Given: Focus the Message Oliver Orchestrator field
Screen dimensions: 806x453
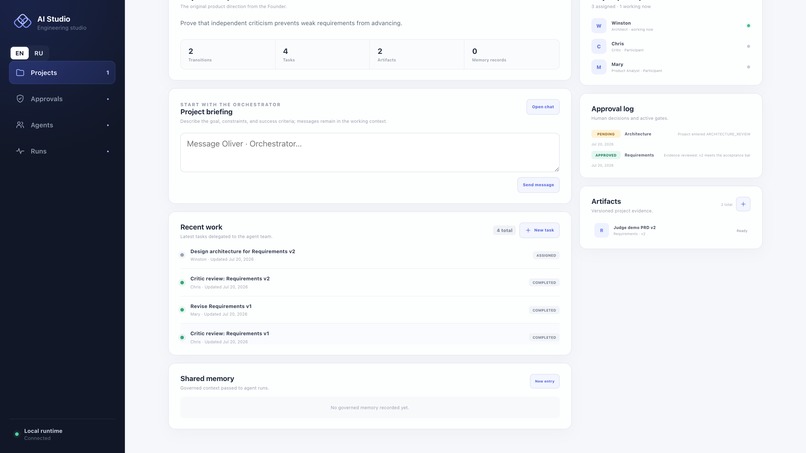Looking at the screenshot, I should (370, 153).
